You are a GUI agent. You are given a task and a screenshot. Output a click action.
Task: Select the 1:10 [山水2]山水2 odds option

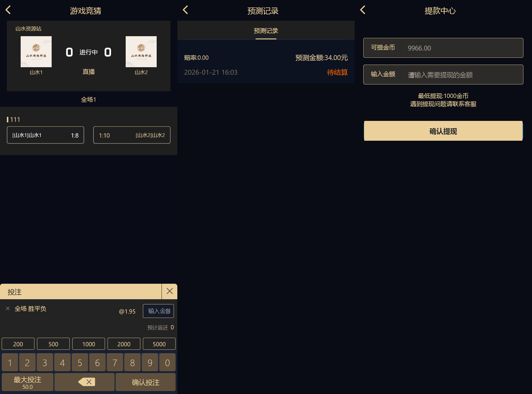(x=132, y=135)
